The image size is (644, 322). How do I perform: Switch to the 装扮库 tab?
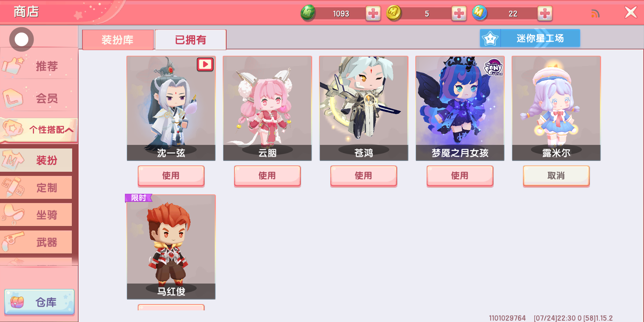(x=118, y=40)
